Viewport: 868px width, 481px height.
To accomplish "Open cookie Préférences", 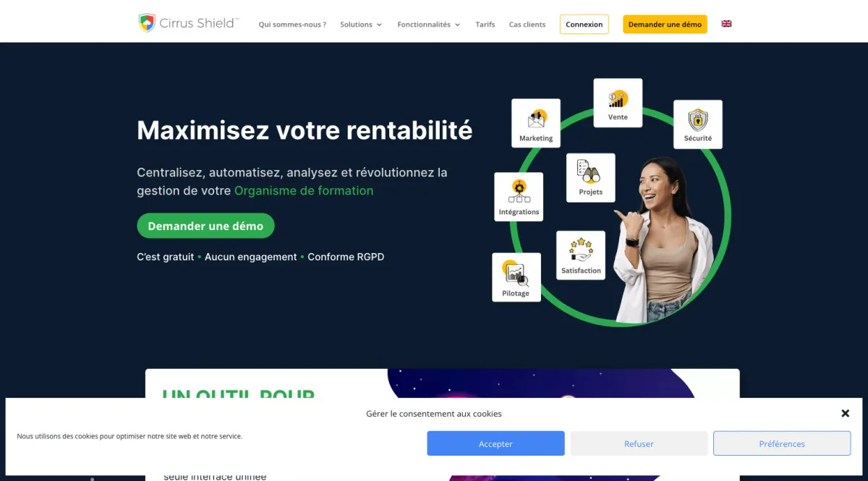I will pyautogui.click(x=782, y=443).
